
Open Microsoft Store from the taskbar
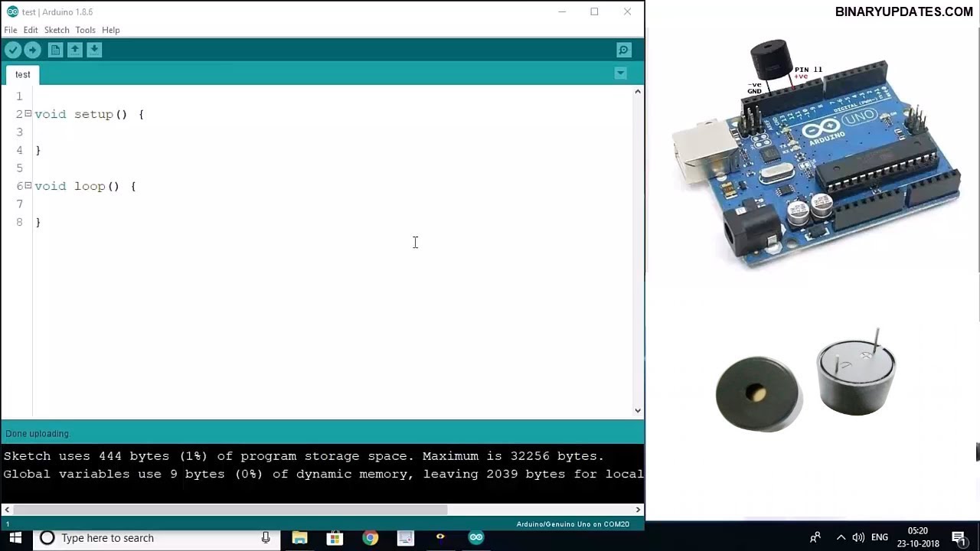335,538
